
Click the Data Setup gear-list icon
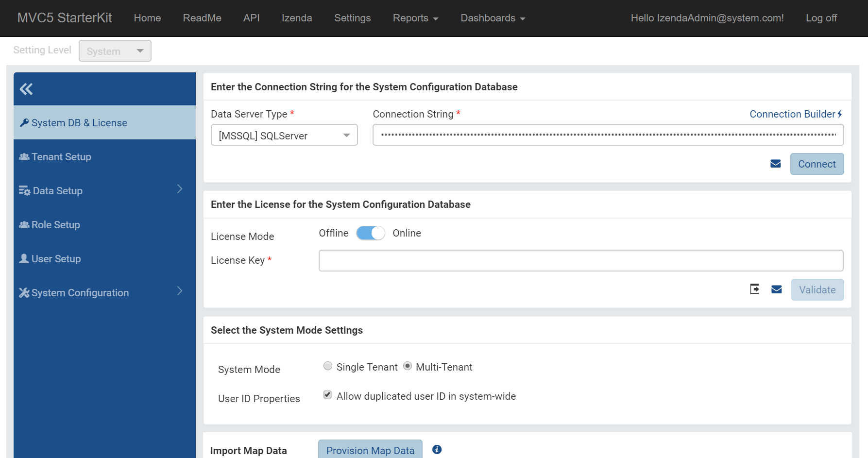(25, 190)
